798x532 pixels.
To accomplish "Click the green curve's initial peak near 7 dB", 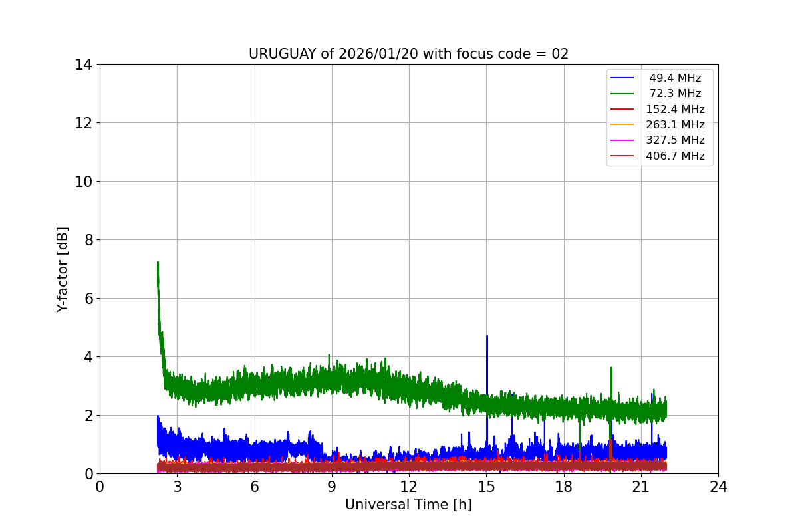I will (x=158, y=262).
